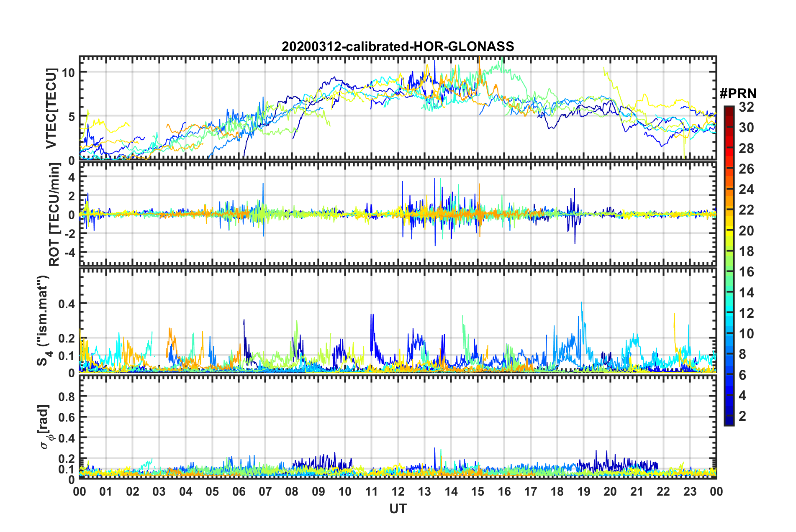Viewport: 796px width, 532px height.
Task: Click σφ axis tick label 0.2
Action: tap(67, 459)
